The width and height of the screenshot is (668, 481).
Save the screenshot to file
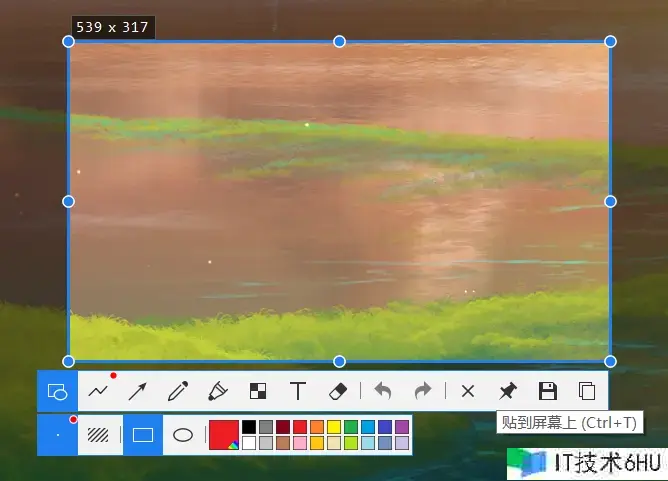[547, 391]
